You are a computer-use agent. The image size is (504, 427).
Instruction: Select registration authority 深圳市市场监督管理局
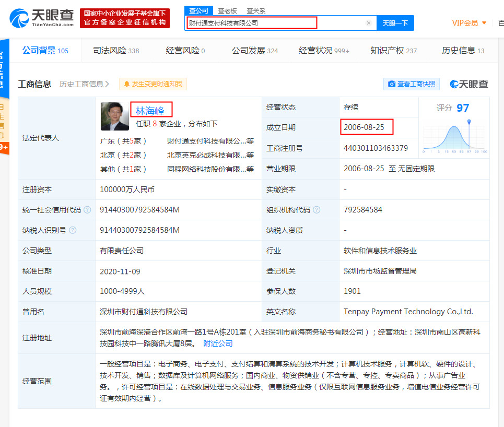(x=380, y=271)
